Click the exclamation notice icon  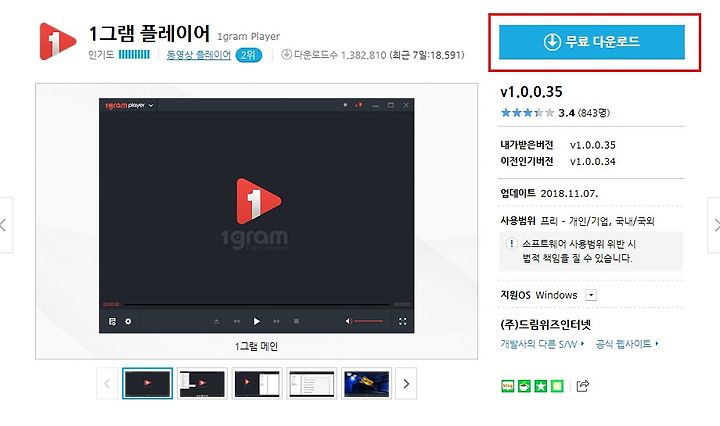pyautogui.click(x=511, y=244)
